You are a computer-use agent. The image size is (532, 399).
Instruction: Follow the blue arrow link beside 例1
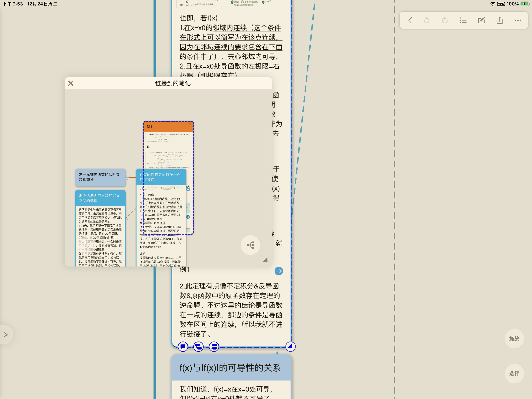click(x=279, y=271)
